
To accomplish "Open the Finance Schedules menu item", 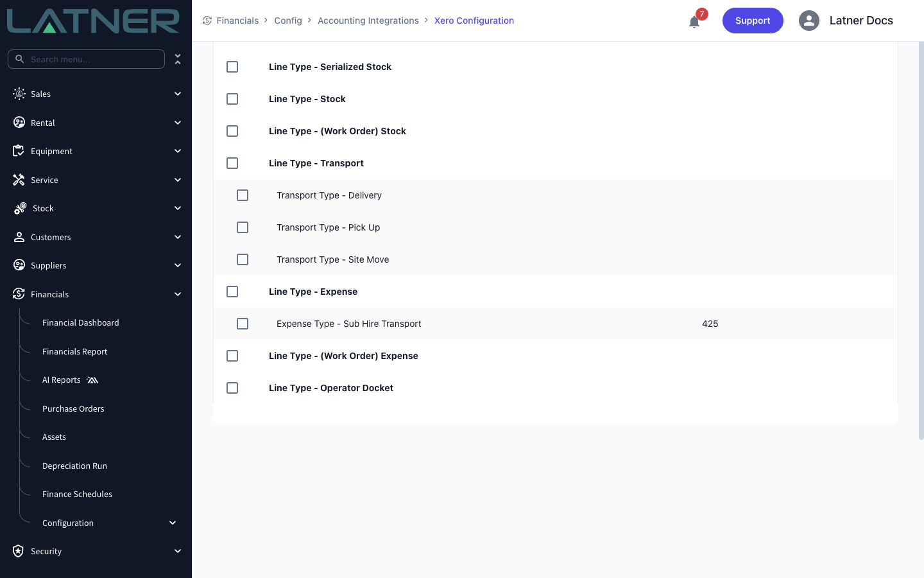I will click(77, 495).
